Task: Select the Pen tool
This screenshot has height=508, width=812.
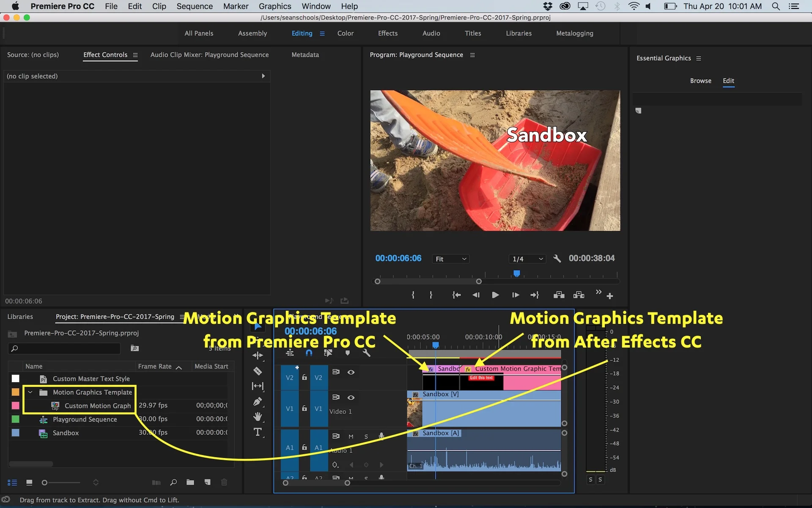Action: point(257,401)
